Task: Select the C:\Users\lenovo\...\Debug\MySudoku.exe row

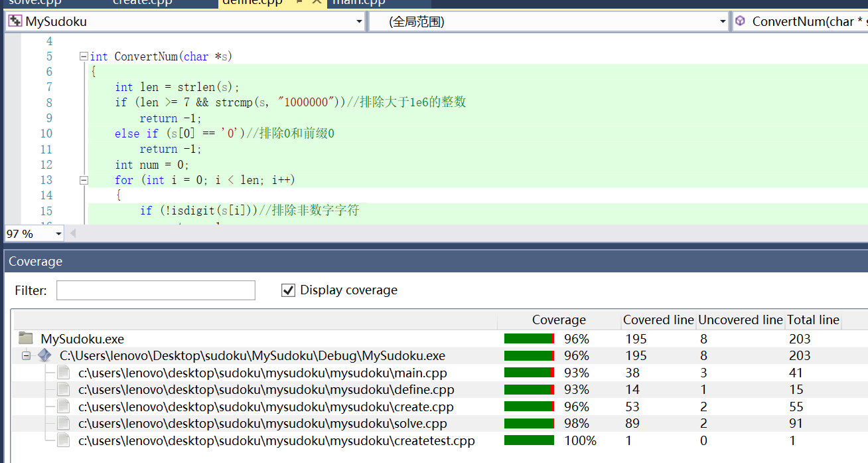Action: pos(438,355)
